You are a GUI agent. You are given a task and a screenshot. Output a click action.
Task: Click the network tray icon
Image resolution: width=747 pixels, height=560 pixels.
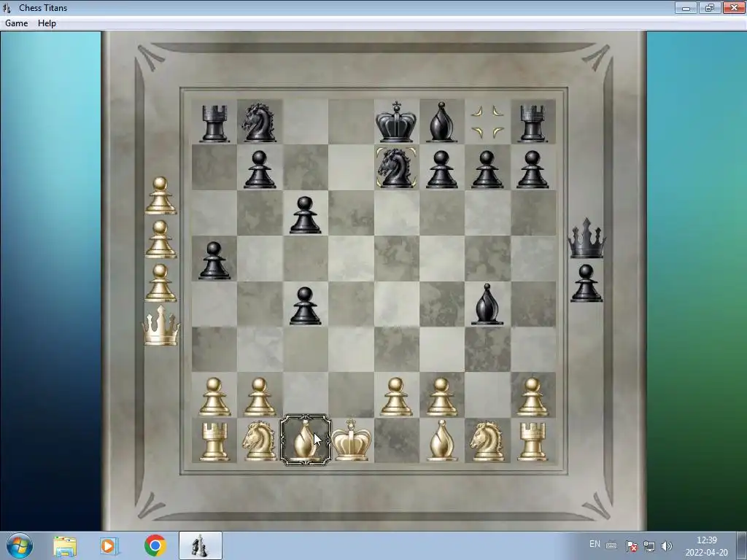pyautogui.click(x=649, y=545)
